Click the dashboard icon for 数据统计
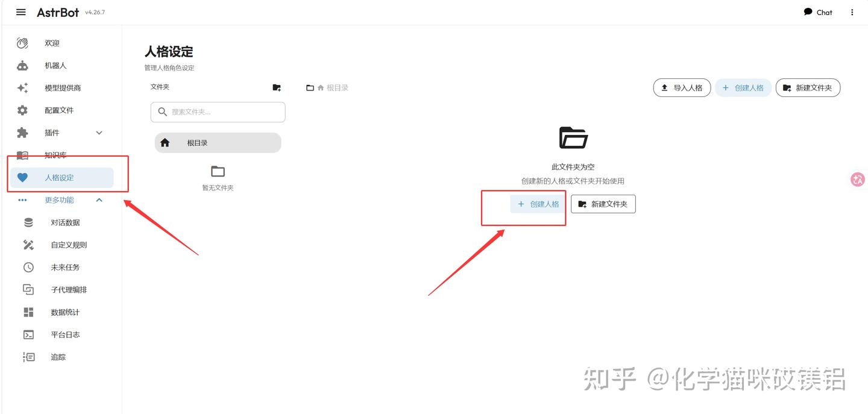The image size is (868, 414). click(28, 312)
